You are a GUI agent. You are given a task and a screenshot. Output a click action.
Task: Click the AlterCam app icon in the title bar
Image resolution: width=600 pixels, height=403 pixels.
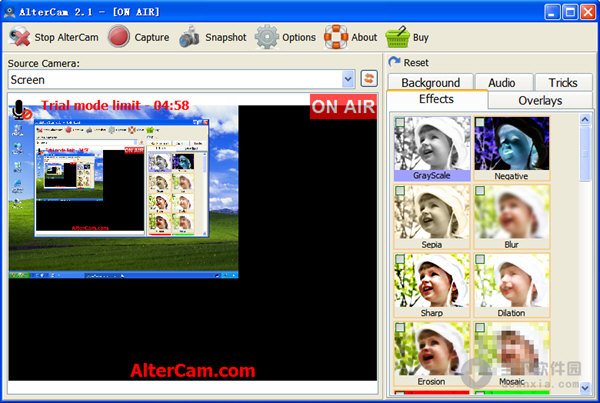(10, 12)
